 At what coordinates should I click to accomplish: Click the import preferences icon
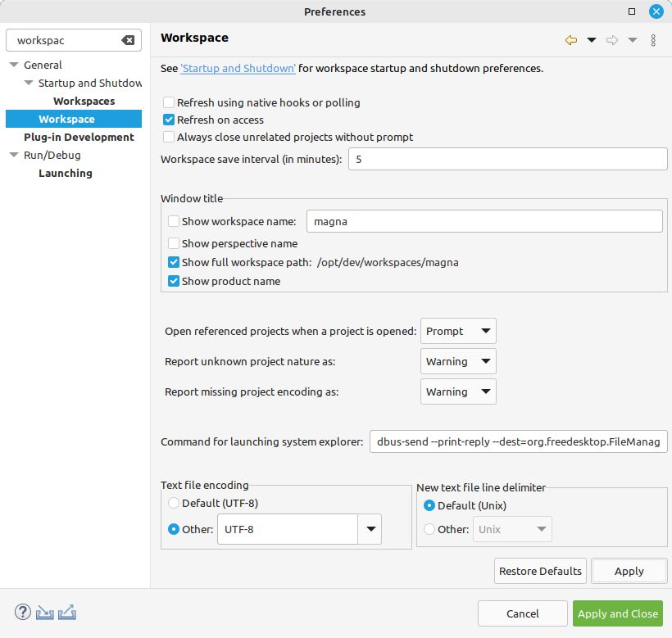pos(44,613)
